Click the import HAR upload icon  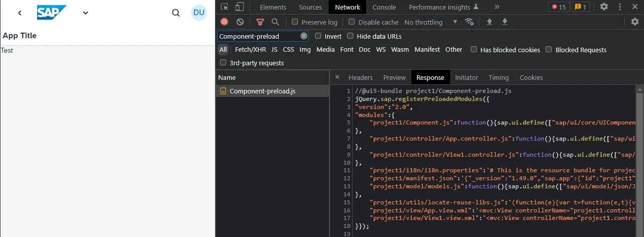tap(489, 22)
